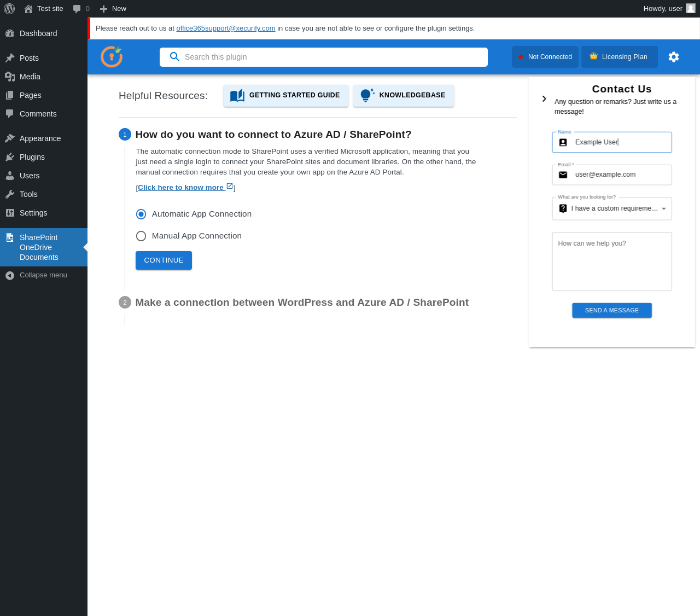700x616 pixels.
Task: Click the external link icon after know more
Action: 230,187
